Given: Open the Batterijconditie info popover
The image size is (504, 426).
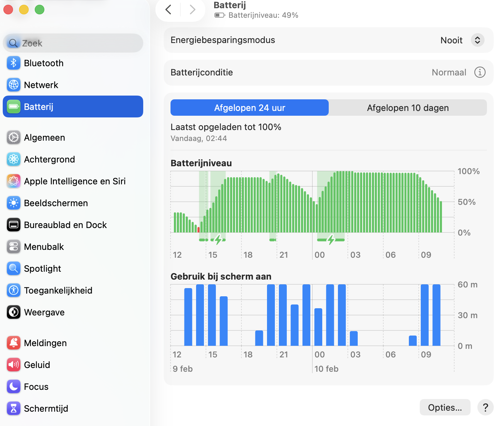Looking at the screenshot, I should [480, 72].
